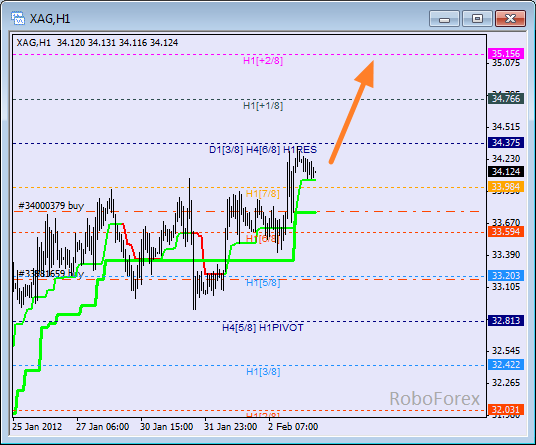536x445 pixels.
Task: Select the H1[3/8] level label
Action: click(263, 372)
